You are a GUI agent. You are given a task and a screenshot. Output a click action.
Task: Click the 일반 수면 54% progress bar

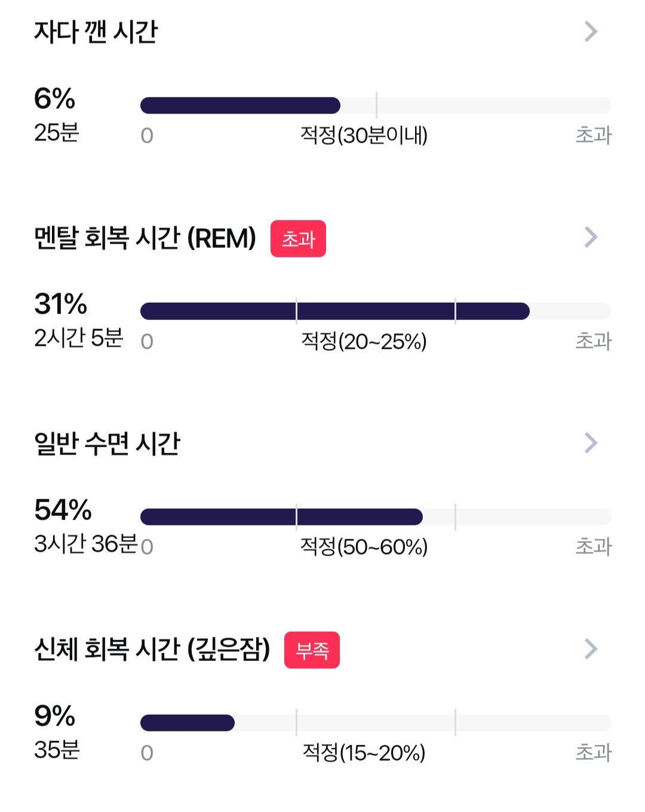pyautogui.click(x=376, y=517)
